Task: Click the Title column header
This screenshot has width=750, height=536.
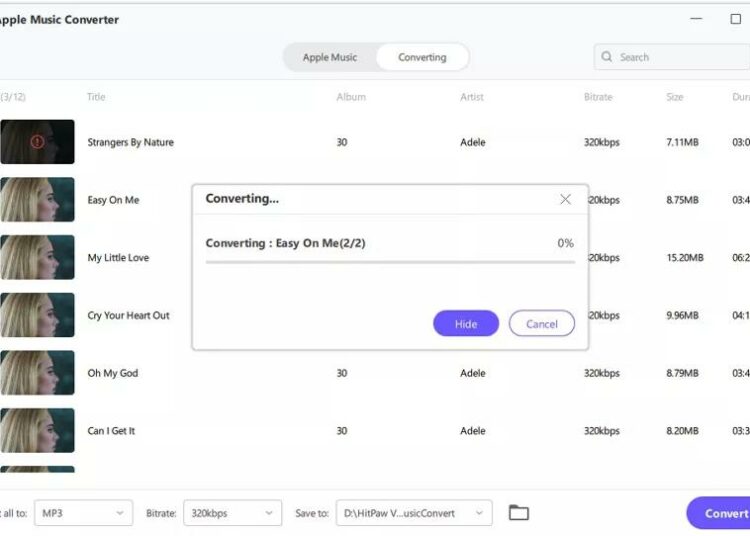Action: (x=96, y=97)
